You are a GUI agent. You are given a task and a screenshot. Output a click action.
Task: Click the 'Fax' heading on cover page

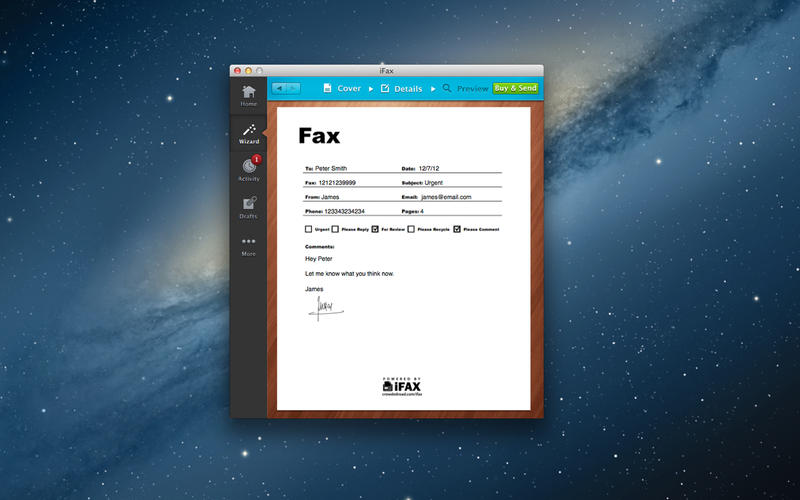[x=319, y=136]
